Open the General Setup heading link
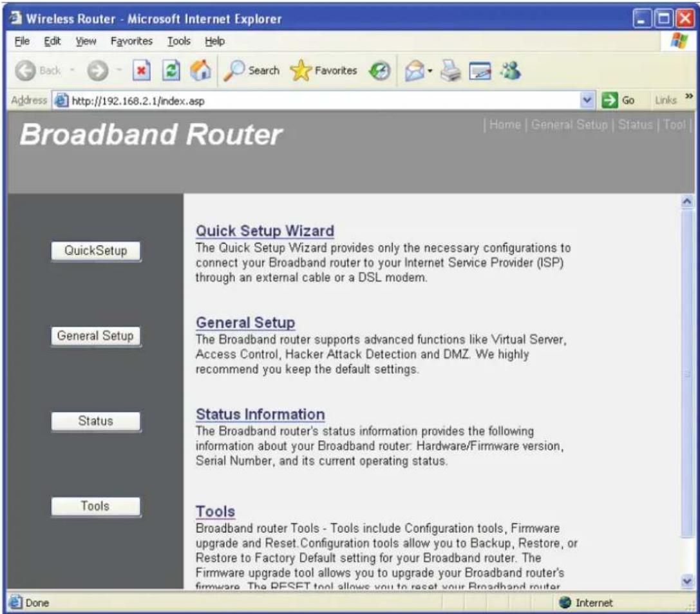This screenshot has width=700, height=614. coord(245,323)
